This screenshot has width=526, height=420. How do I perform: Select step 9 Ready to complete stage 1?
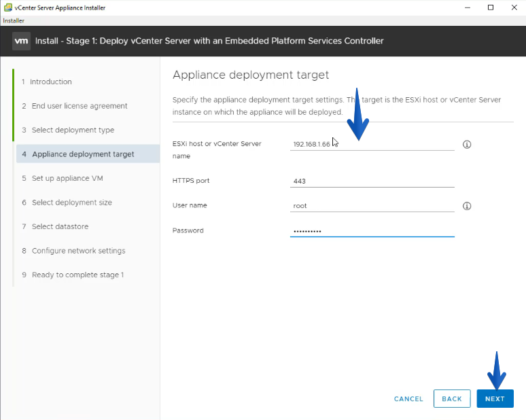click(x=73, y=275)
